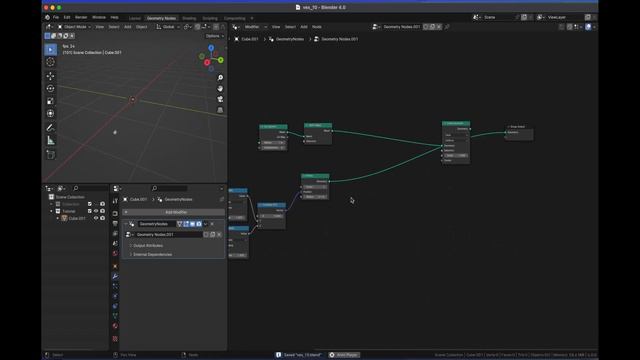Open Global transform orientation dropdown

click(168, 27)
